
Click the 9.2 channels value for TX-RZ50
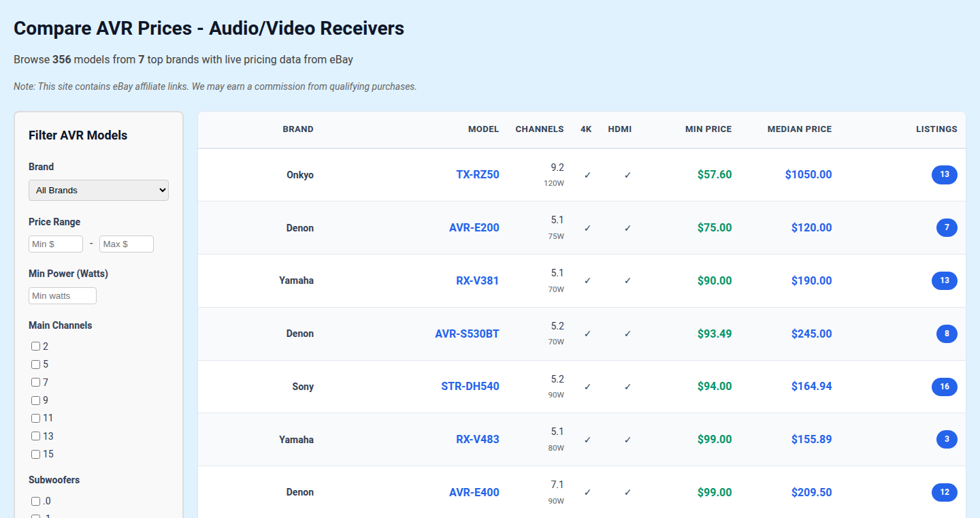pos(557,167)
